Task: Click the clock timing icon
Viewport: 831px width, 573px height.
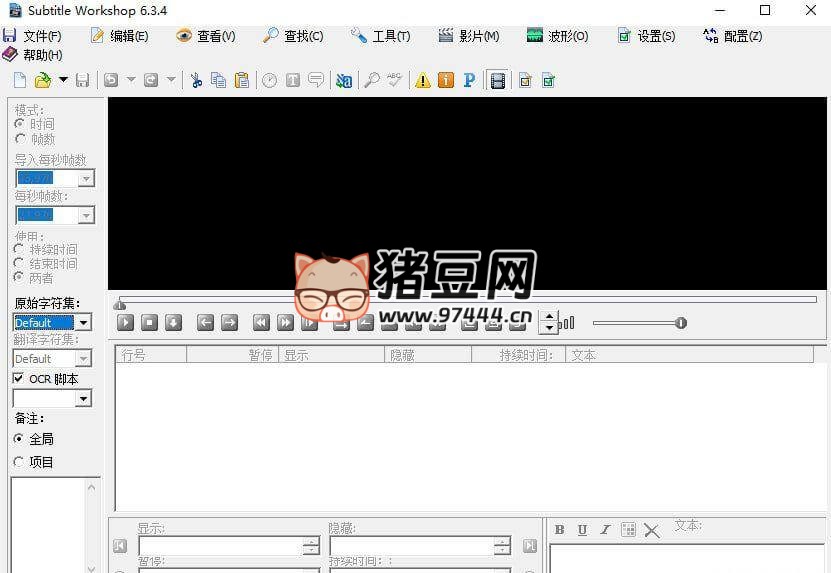Action: [x=270, y=81]
